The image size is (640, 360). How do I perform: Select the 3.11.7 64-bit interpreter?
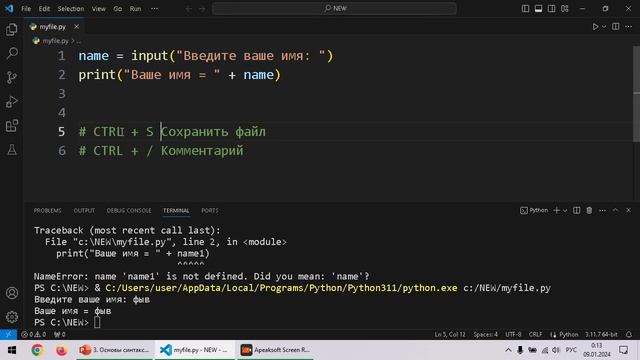tap(601, 334)
